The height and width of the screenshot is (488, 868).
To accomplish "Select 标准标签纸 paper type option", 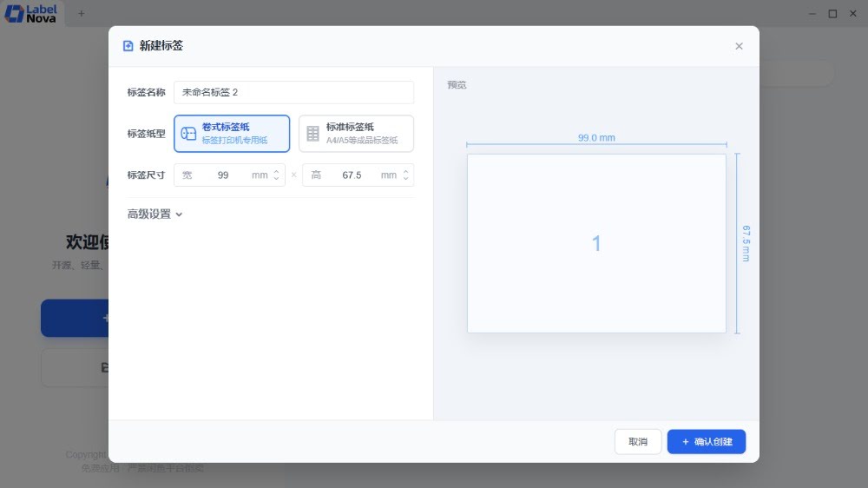I will (356, 134).
